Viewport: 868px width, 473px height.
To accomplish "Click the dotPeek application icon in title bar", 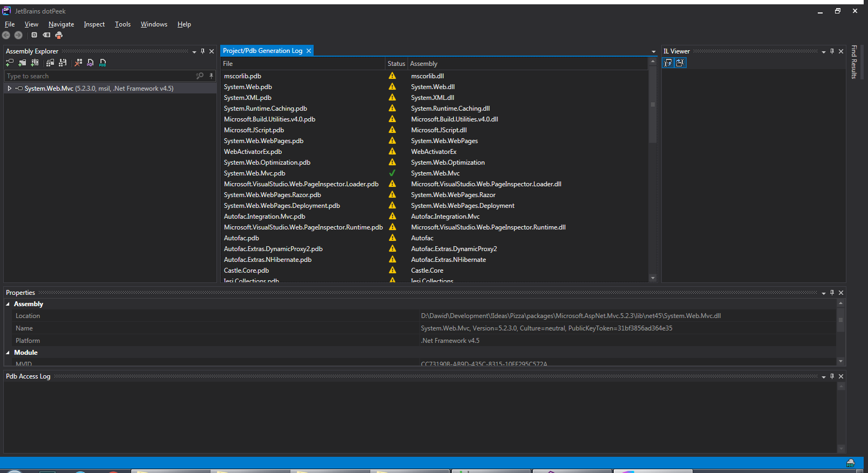I will coord(7,11).
